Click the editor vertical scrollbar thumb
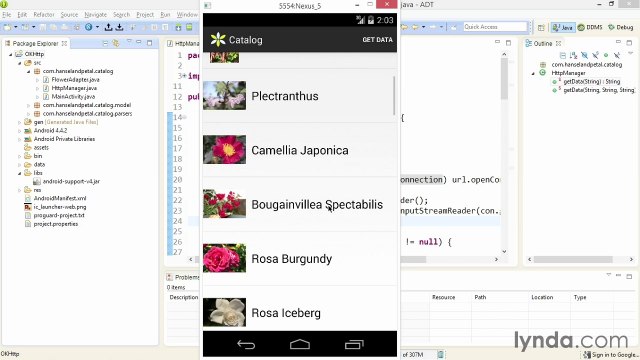 coord(504,80)
